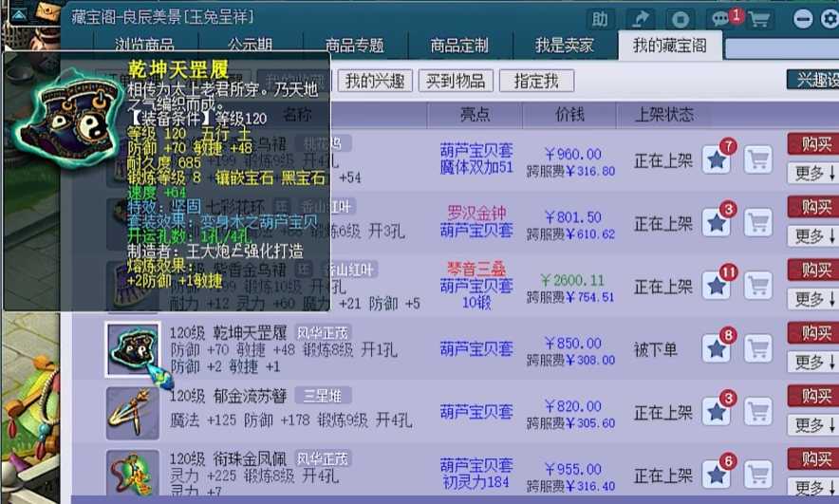This screenshot has width=839, height=504.
Task: Click the 被下单 status text
Action: click(x=656, y=350)
